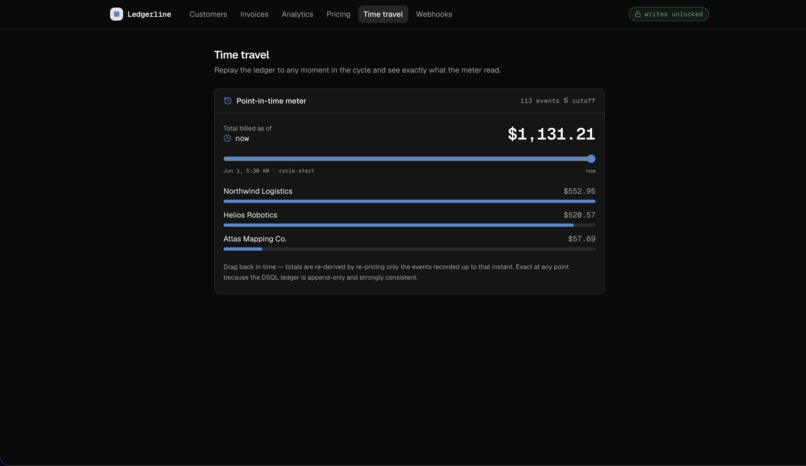This screenshot has height=466, width=806.
Task: Click the clock icon next to now
Action: point(227,138)
